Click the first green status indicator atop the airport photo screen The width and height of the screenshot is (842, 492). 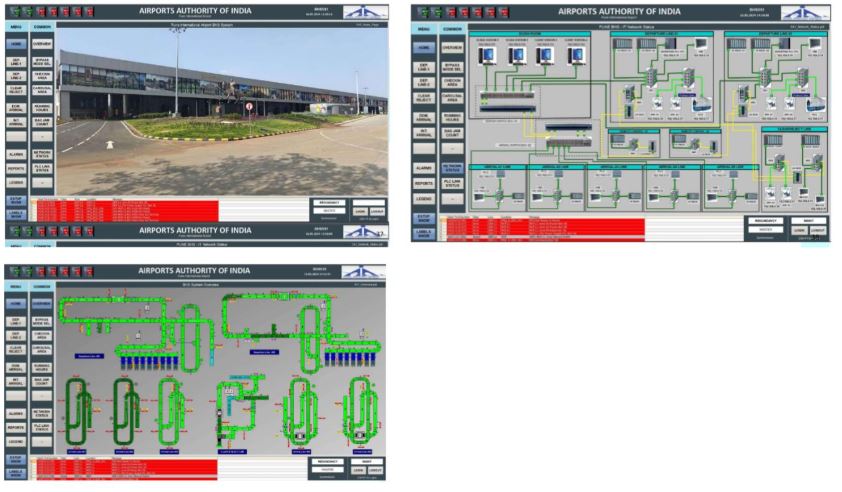click(12, 11)
